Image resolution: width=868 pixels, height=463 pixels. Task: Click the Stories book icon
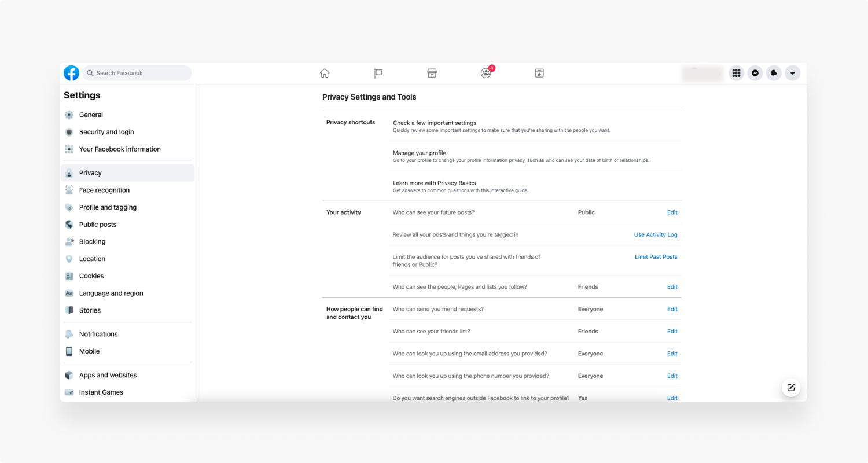(69, 310)
